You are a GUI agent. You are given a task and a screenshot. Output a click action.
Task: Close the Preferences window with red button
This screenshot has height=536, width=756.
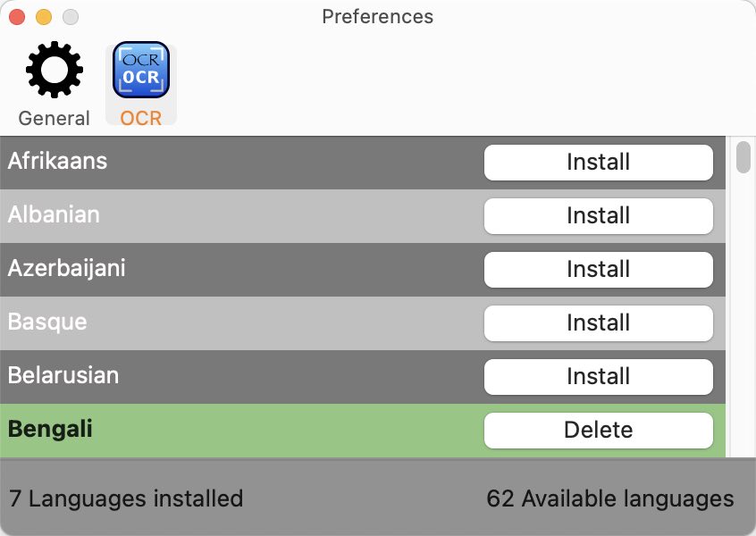(x=17, y=17)
